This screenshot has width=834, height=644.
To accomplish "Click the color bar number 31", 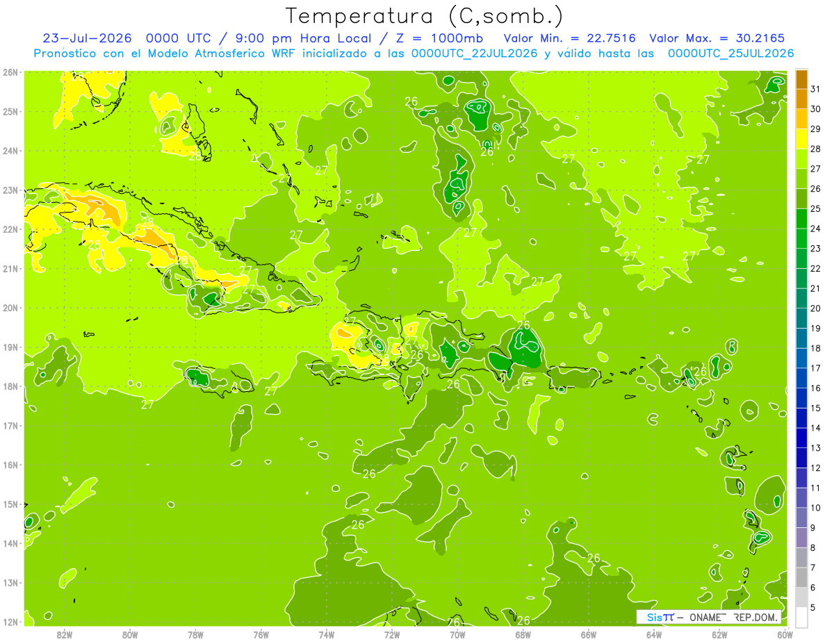I will 815,89.
